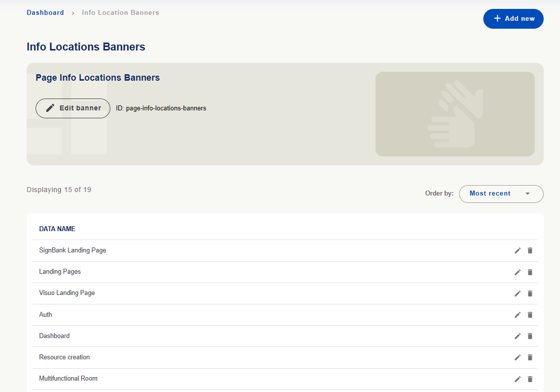Screen dimensions: 560x392
Task: Go to Dashboard via breadcrumb link
Action: tap(46, 12)
